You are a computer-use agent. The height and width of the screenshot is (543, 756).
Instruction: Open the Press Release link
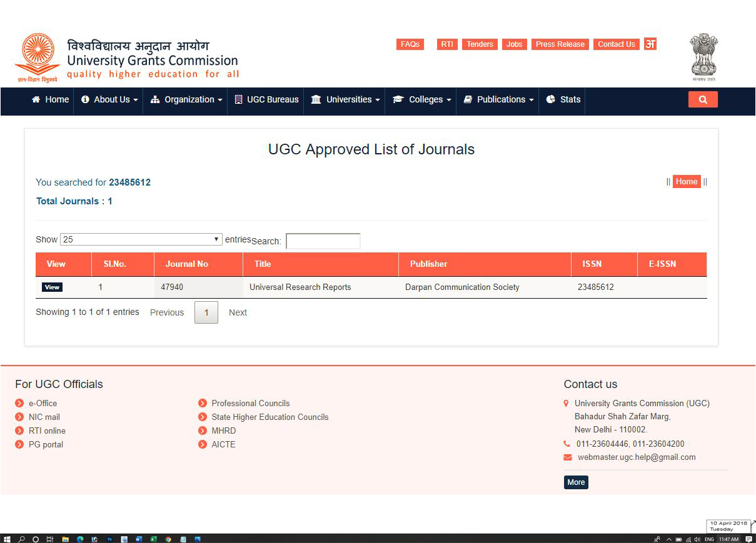click(x=560, y=44)
